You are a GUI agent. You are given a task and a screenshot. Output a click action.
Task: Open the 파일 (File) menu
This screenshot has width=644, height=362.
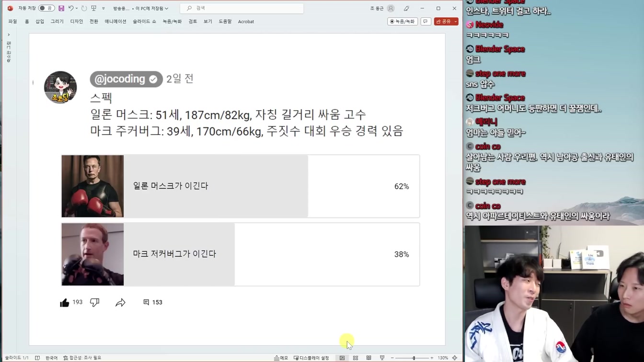[12, 22]
